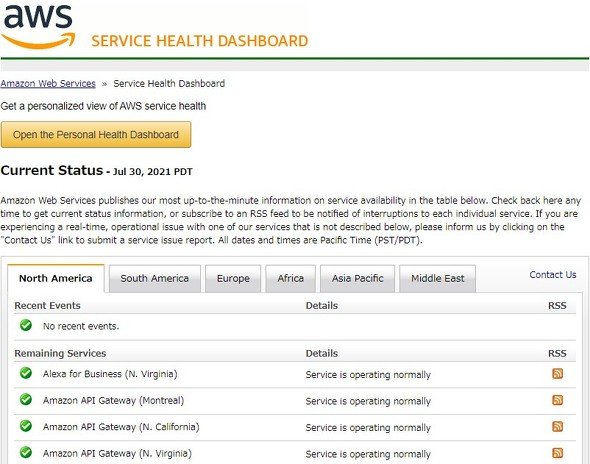Viewport: 590px width, 464px height.
Task: Click green status icon beside No recent events
Action: (x=26, y=325)
